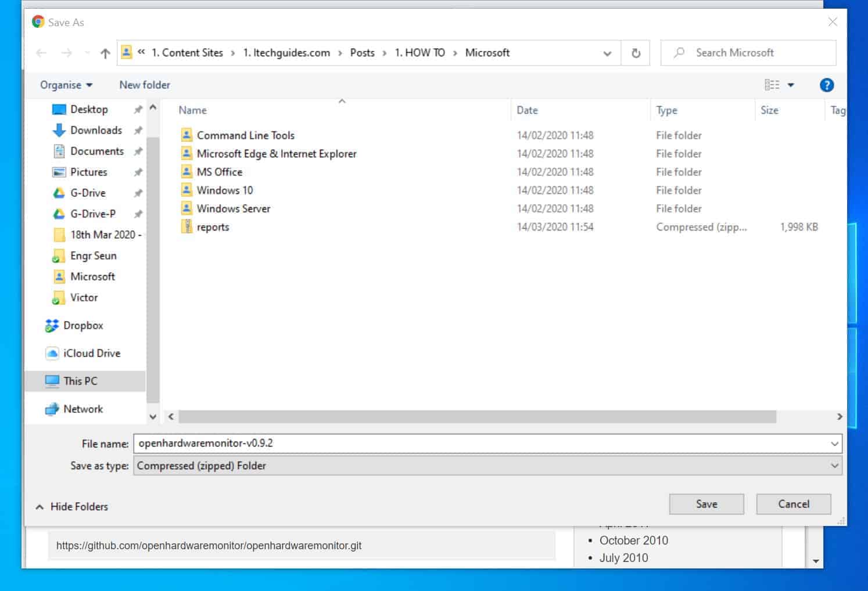Image resolution: width=868 pixels, height=591 pixels.
Task: Navigate back using the back arrow
Action: [41, 52]
